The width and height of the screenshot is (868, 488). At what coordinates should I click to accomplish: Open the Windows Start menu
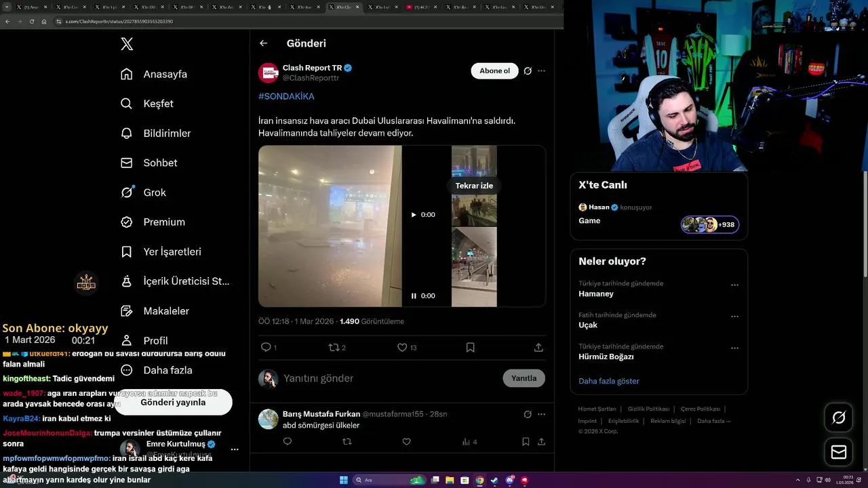pos(344,480)
